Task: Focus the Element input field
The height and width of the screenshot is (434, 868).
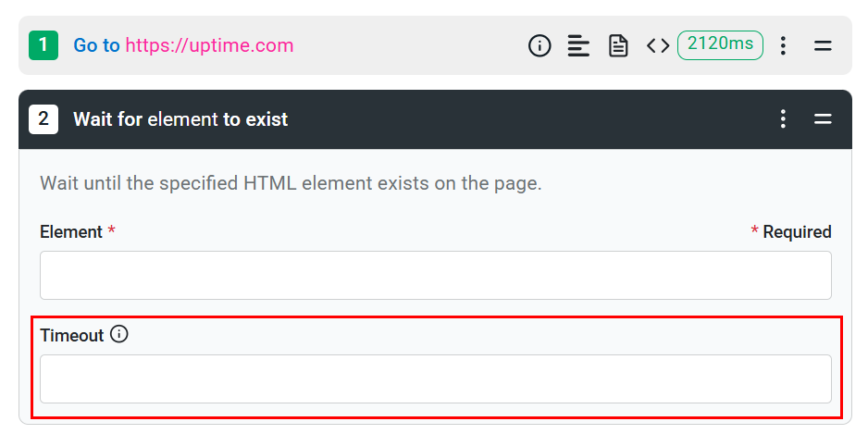Action: (x=435, y=276)
